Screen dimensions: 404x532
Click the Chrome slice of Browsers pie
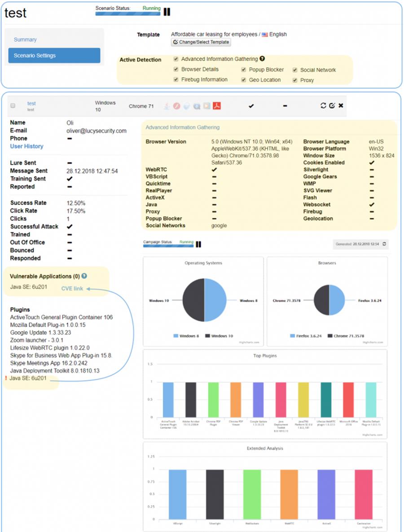click(321, 300)
